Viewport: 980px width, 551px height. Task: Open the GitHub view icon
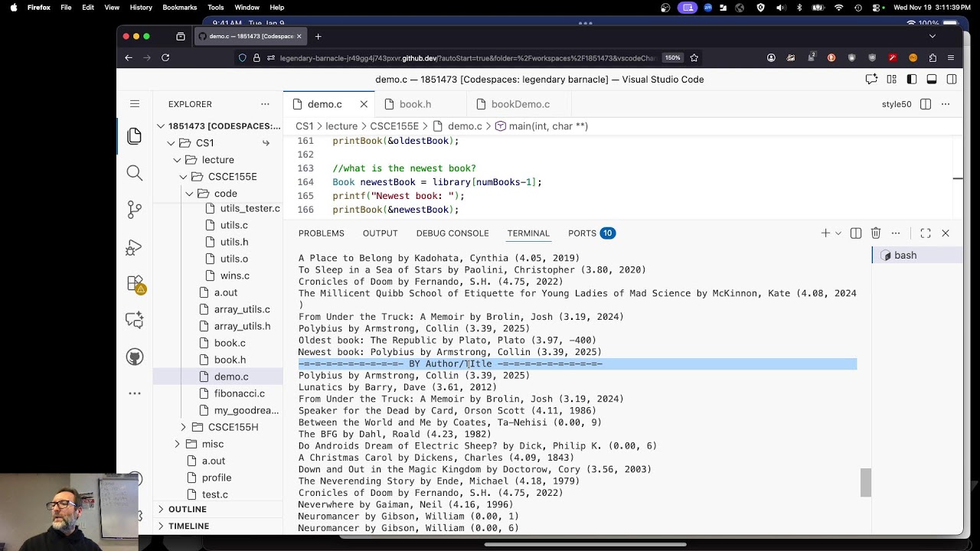(x=135, y=357)
